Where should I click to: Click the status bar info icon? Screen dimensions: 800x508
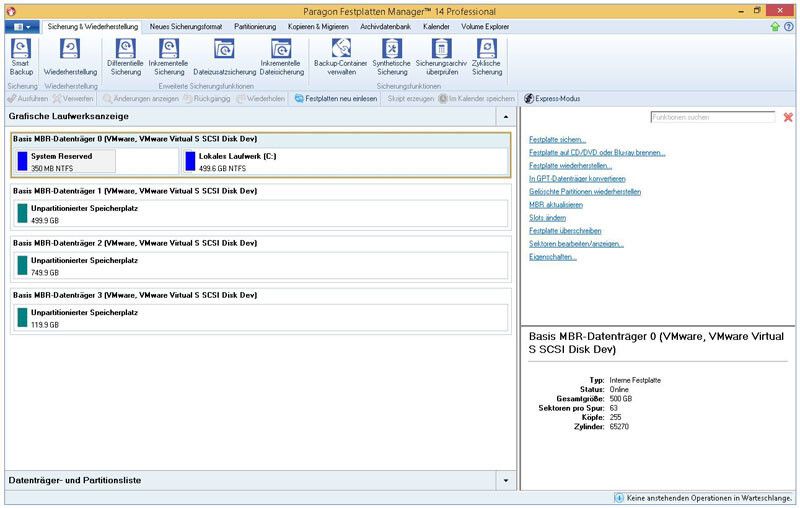pos(619,498)
